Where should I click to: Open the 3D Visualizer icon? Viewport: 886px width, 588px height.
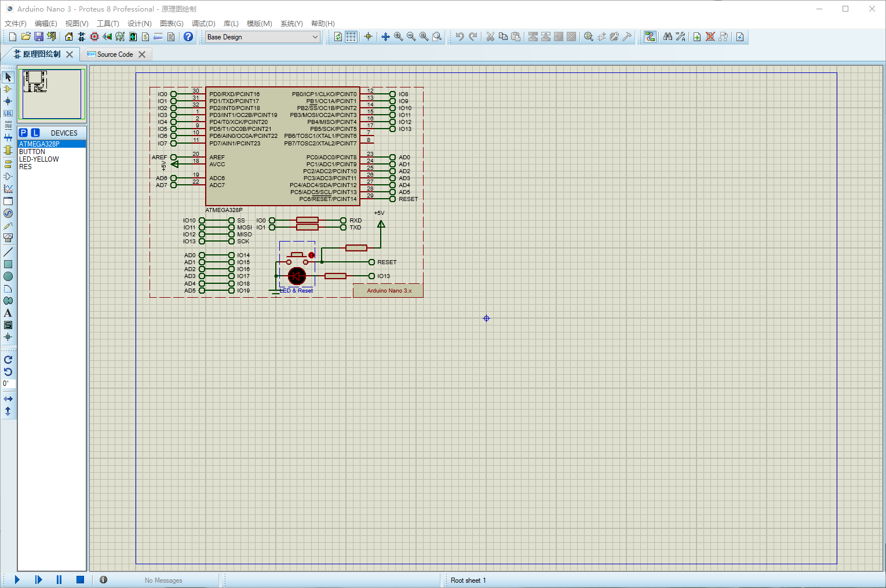pos(107,36)
